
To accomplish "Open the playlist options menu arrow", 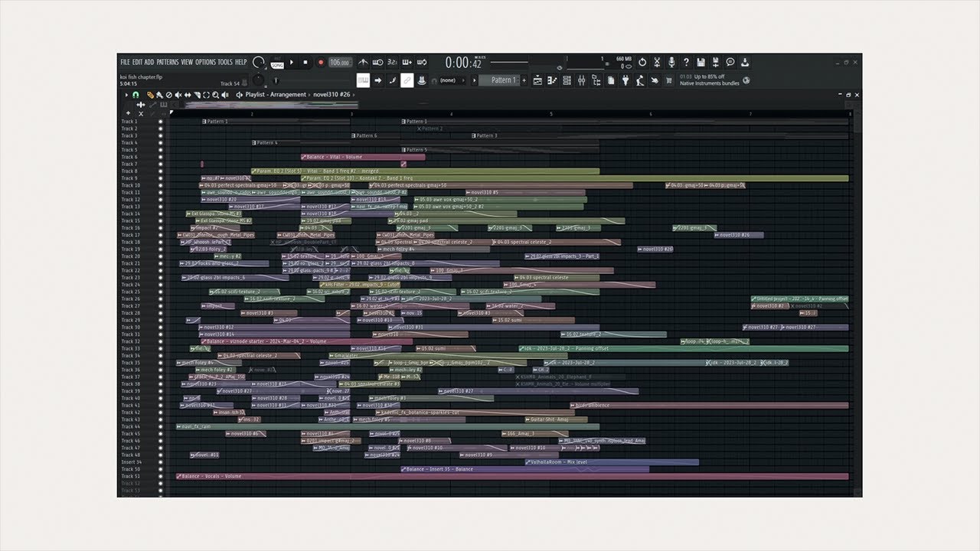I will (126, 95).
